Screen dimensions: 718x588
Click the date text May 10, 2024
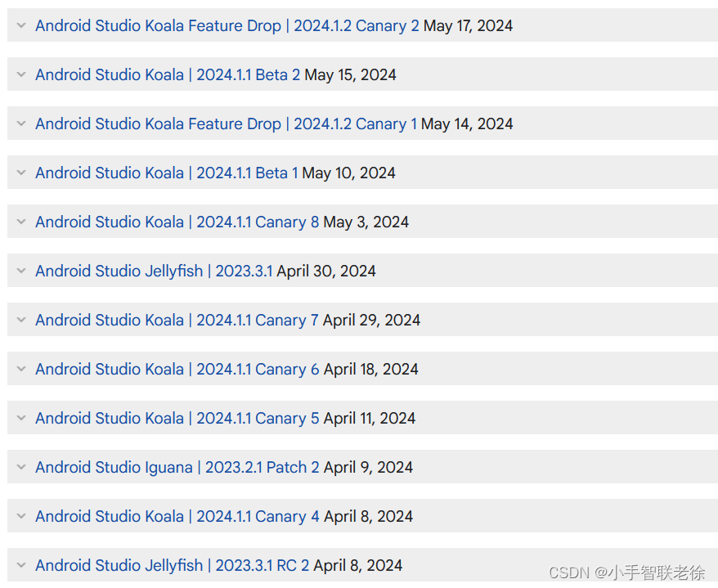(349, 173)
